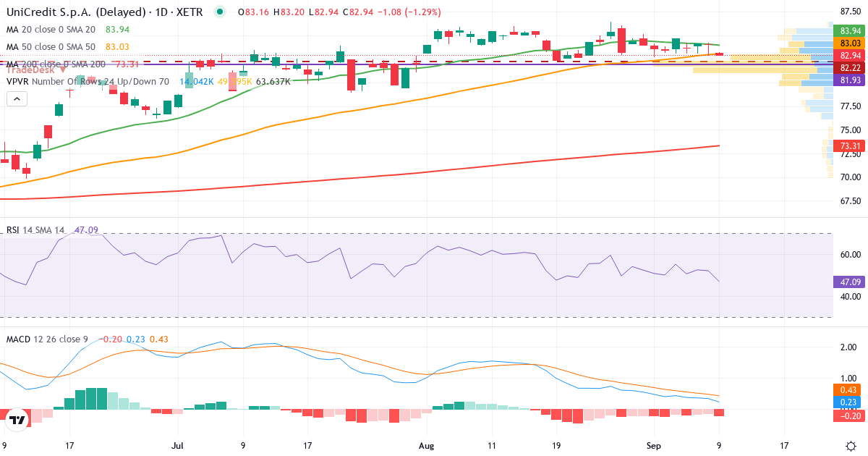Viewport: 868px width, 456px height.
Task: Click blue 81.93 price tag
Action: click(x=850, y=80)
